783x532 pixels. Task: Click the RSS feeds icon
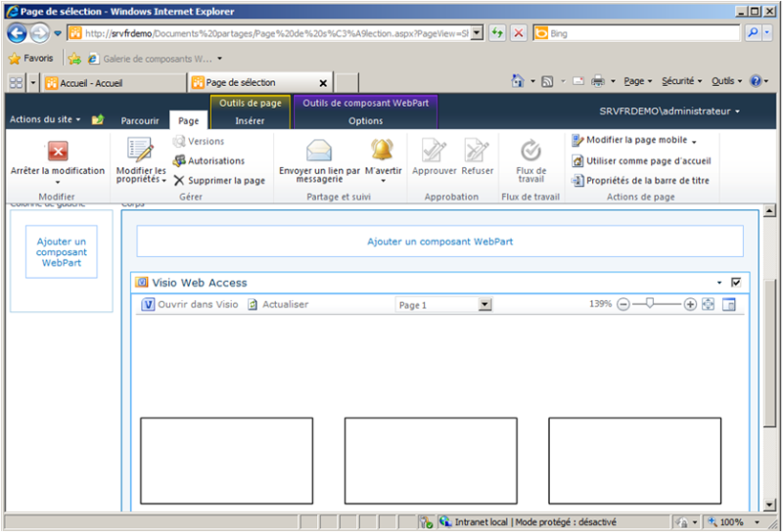point(547,81)
